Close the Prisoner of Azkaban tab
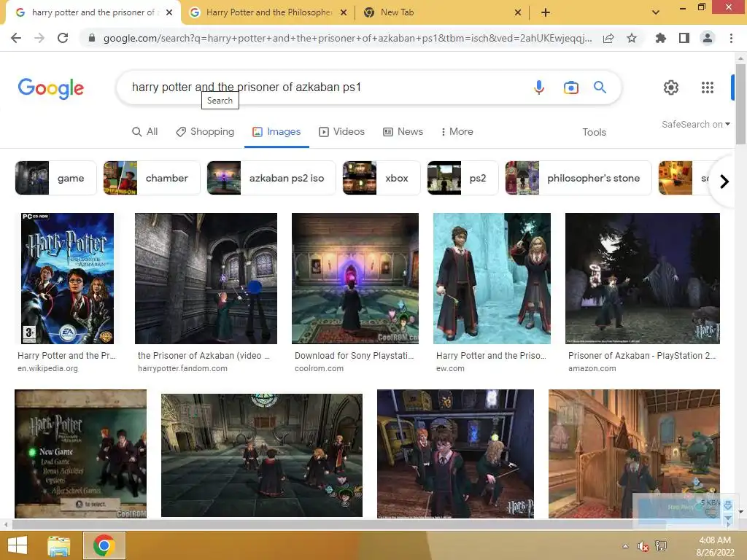Viewport: 747px width, 560px height. [169, 12]
